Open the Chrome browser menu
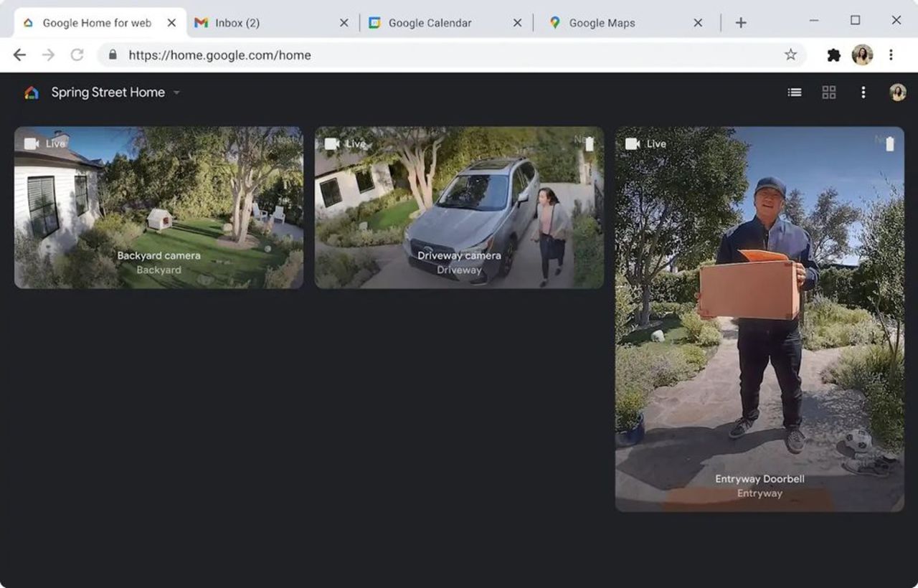Screen dimensions: 918x588 [x=891, y=54]
